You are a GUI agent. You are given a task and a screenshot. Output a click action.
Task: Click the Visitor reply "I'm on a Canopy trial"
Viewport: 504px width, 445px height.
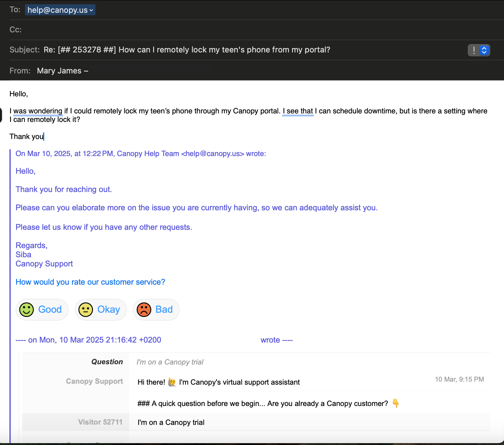[x=171, y=422]
